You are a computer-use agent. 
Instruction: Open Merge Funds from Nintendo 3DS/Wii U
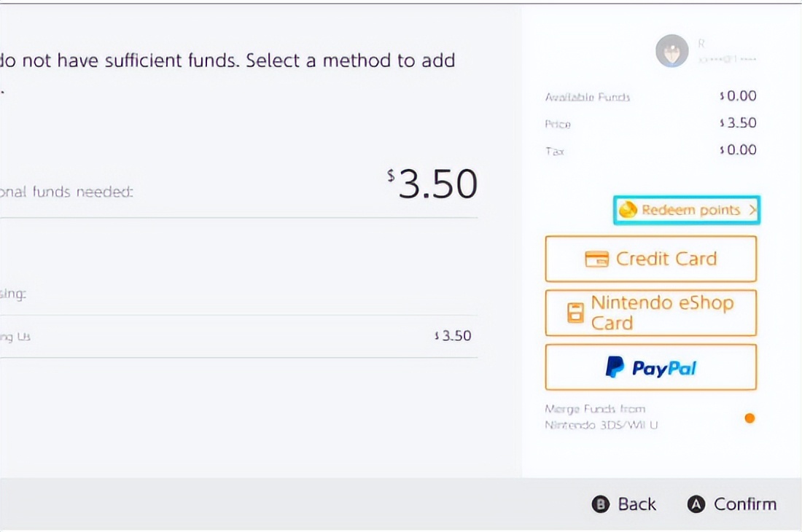[x=601, y=416]
